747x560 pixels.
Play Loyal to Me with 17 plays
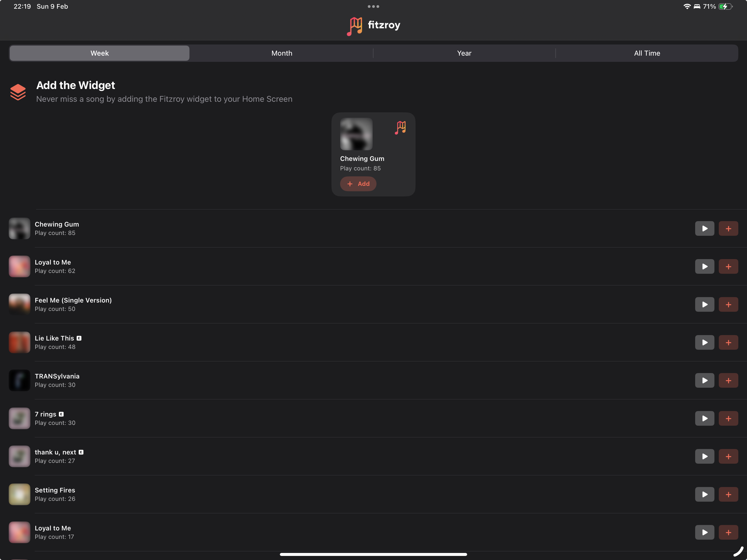tap(704, 532)
